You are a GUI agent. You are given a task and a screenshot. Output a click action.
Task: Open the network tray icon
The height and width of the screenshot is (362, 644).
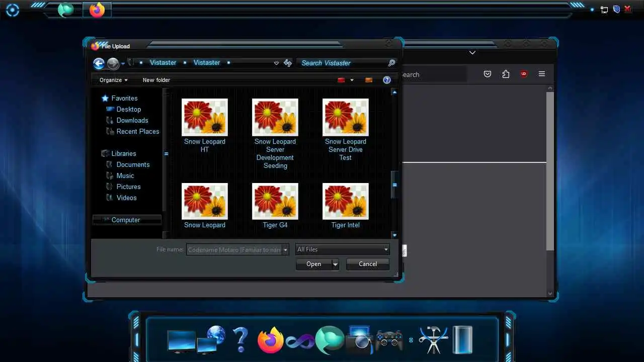(604, 10)
